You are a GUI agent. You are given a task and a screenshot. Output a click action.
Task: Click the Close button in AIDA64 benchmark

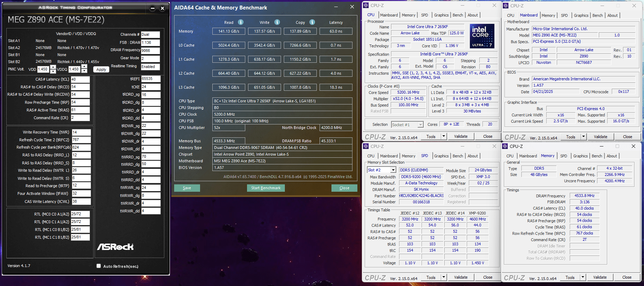click(x=344, y=188)
